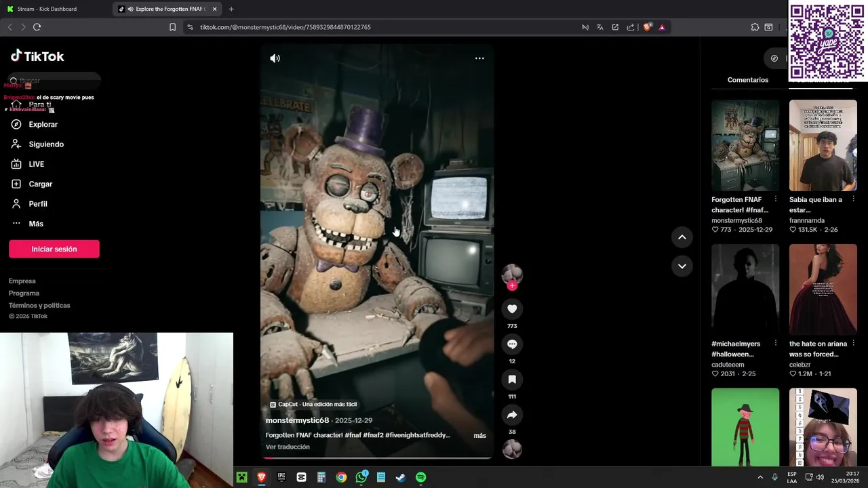Open the video three-dot options menu
868x488 pixels.
479,58
